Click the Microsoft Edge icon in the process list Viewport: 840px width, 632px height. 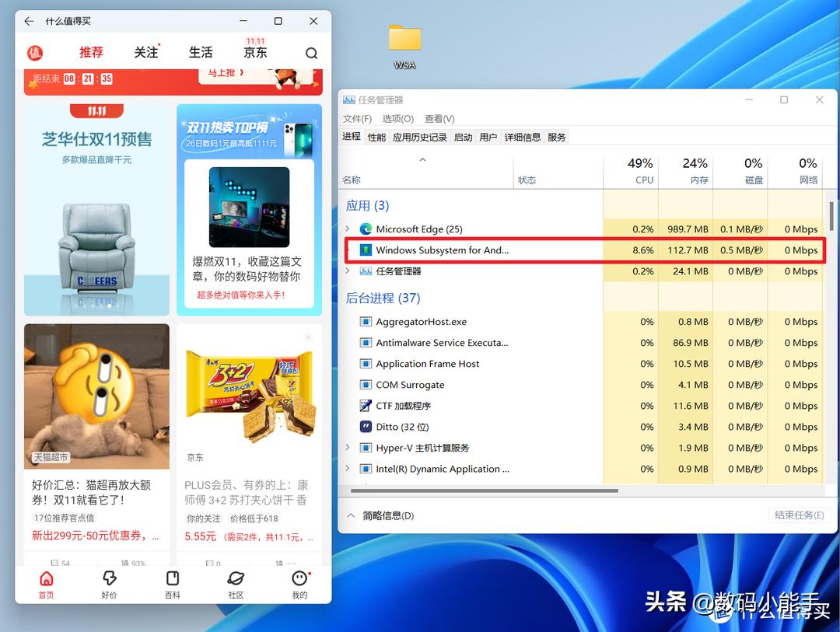tap(366, 229)
